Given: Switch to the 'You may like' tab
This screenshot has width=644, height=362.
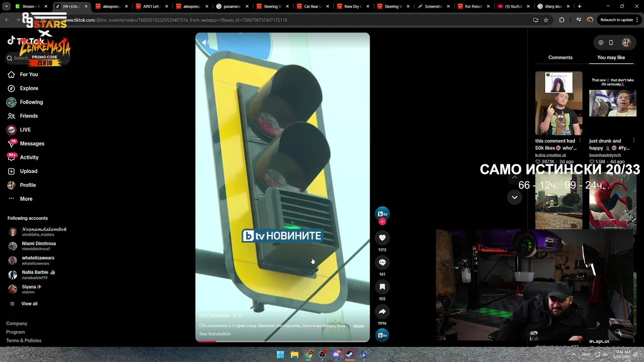Looking at the screenshot, I should [611, 58].
